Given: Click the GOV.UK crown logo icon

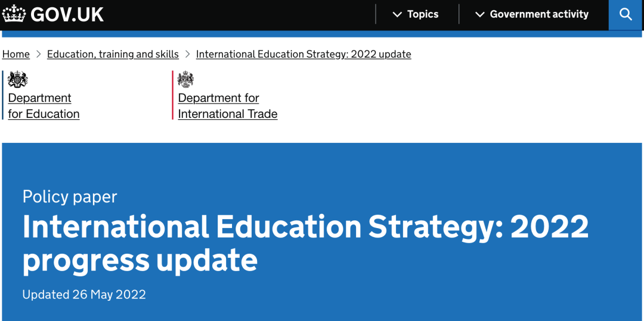Looking at the screenshot, I should pos(14,14).
